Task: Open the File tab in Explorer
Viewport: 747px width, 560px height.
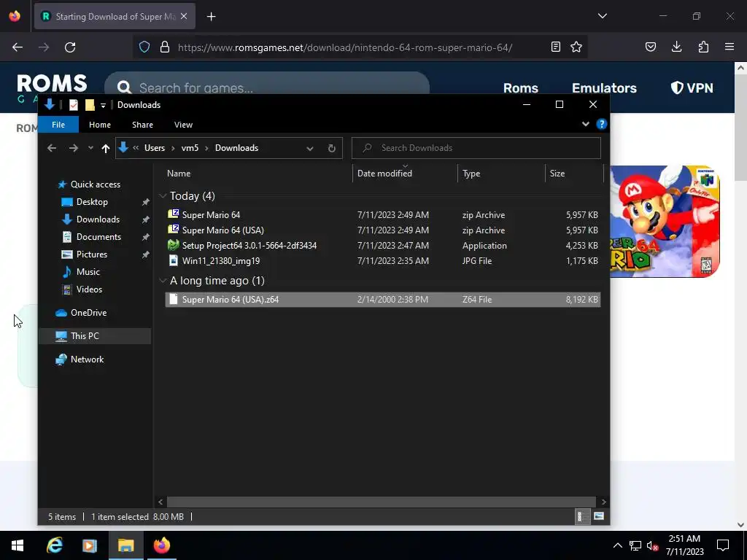Action: [58, 125]
